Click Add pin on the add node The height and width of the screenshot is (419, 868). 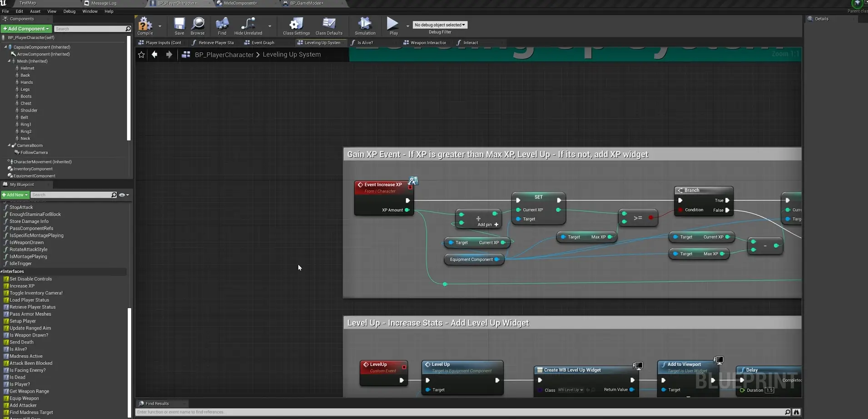point(496,224)
